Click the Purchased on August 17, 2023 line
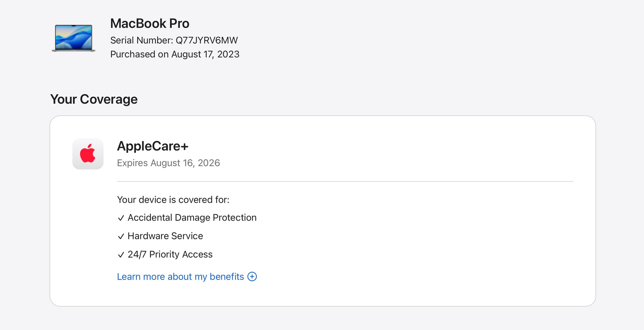644x330 pixels. pos(175,54)
